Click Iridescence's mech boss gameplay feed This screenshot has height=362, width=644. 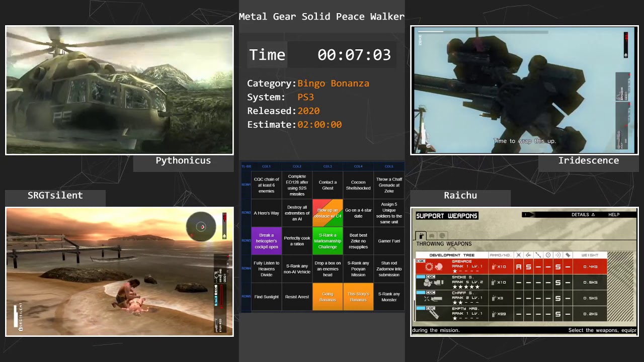(524, 90)
